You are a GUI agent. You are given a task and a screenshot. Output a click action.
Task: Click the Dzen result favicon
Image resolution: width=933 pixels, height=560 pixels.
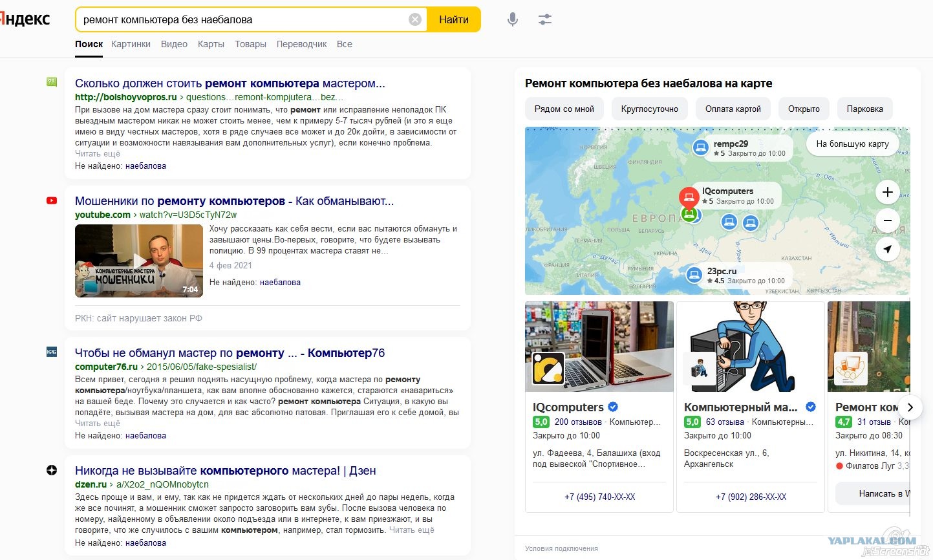tap(52, 470)
